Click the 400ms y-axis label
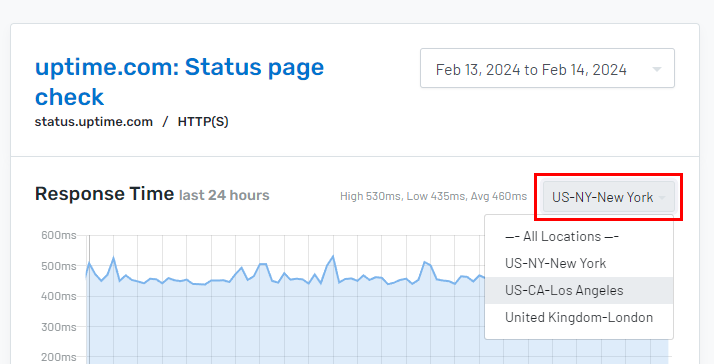The width and height of the screenshot is (714, 364). [x=59, y=297]
